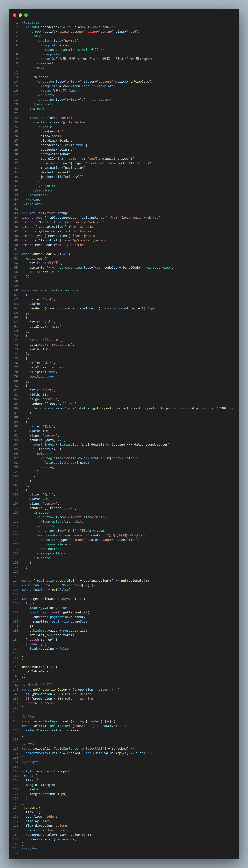
Task: Click the column title '比例'
Action: (49, 390)
